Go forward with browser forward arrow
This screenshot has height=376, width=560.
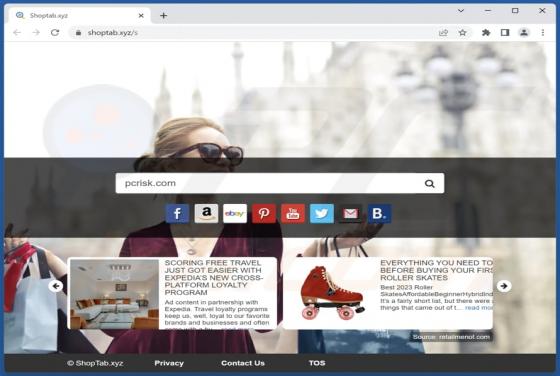(36, 32)
